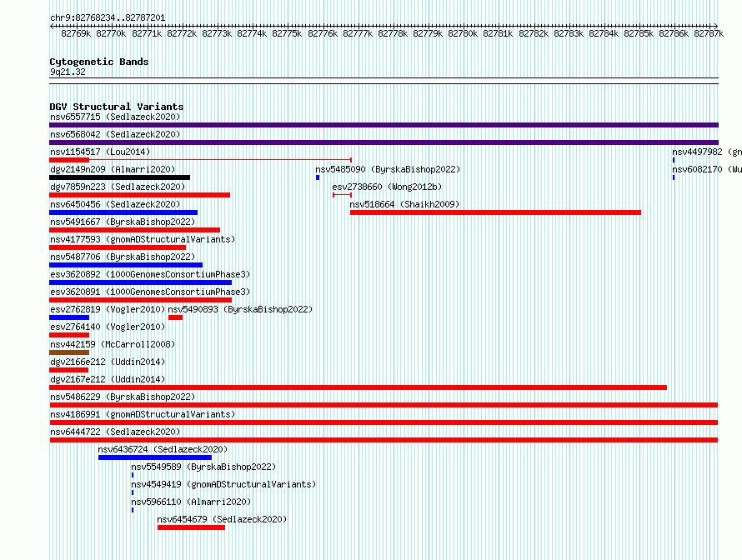Select the red bar of nsv5491667

pyautogui.click(x=135, y=230)
